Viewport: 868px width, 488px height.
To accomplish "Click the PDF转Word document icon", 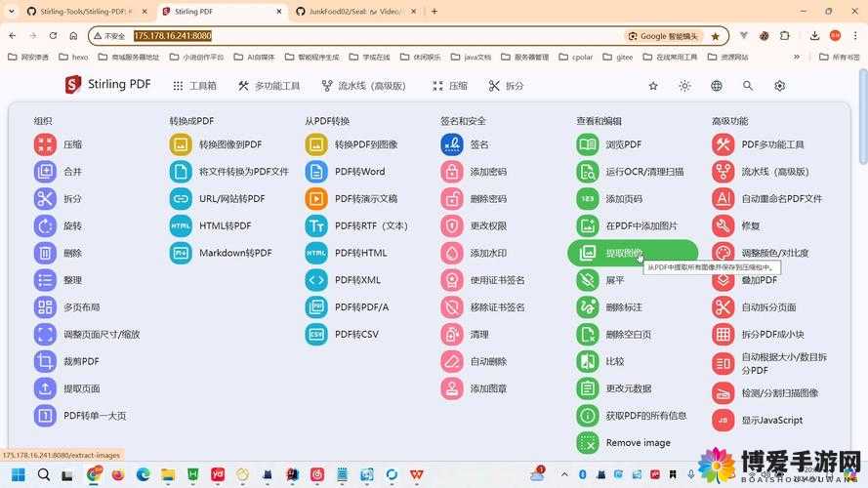I will (x=316, y=172).
